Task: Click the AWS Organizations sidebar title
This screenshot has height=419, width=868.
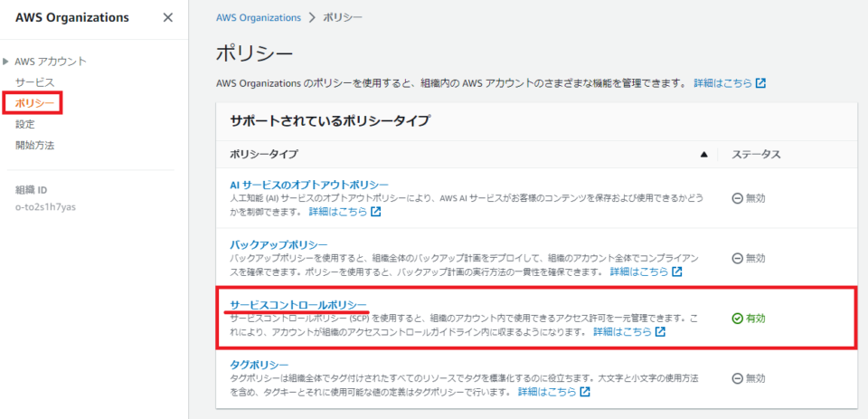Action: (72, 18)
